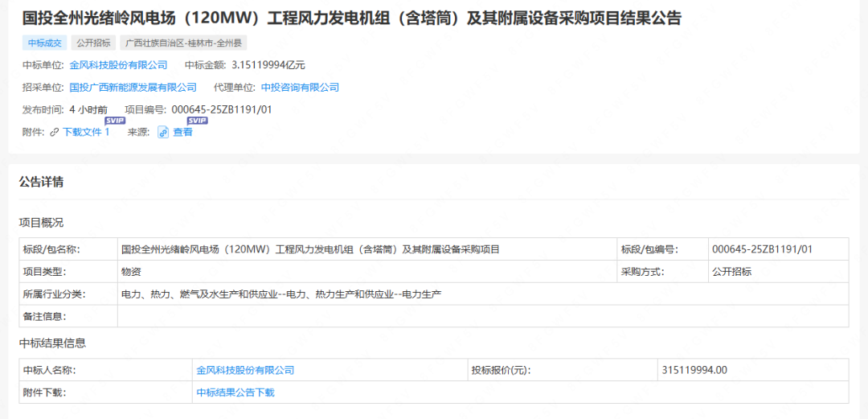Select the 所属行业分类 value text
The width and height of the screenshot is (868, 419).
point(281,294)
